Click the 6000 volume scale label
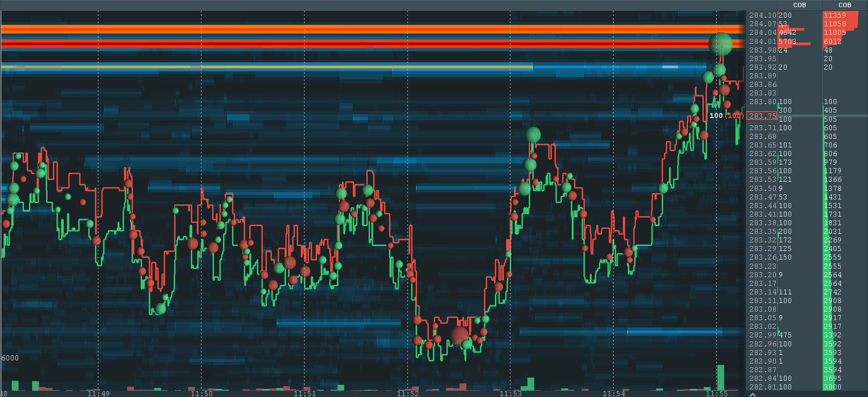The width and height of the screenshot is (868, 397). 10,358
